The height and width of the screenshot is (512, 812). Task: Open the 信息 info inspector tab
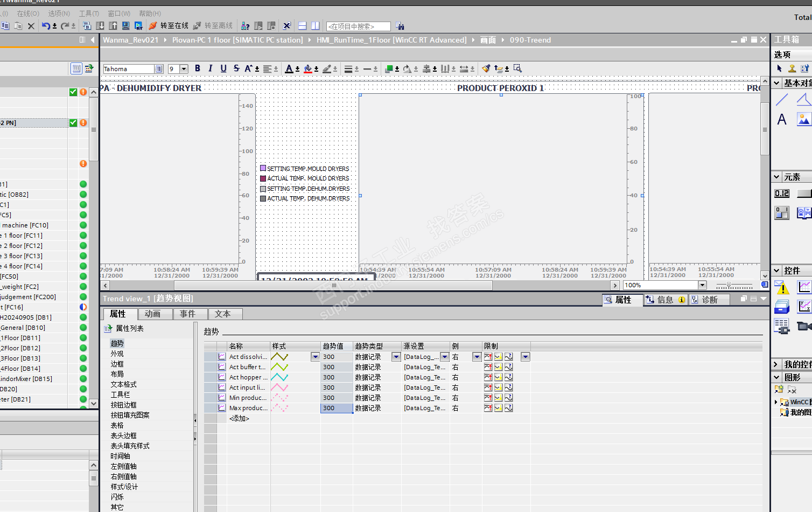click(x=666, y=300)
